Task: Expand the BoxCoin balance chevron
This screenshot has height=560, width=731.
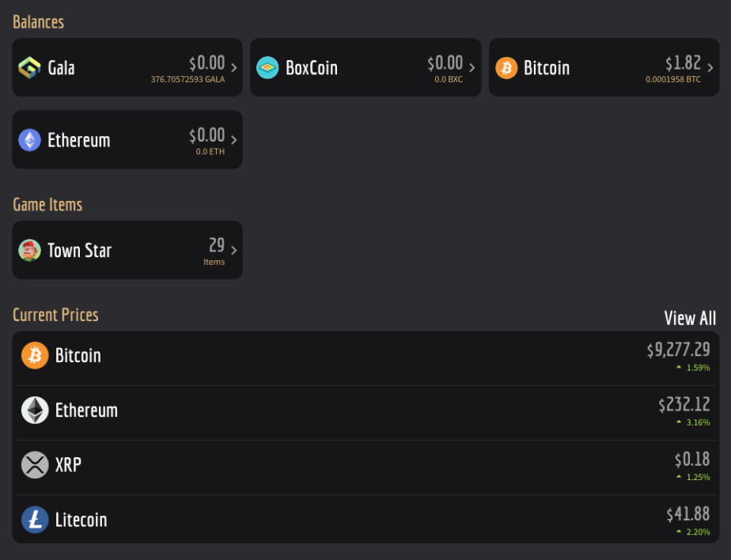Action: [x=472, y=67]
